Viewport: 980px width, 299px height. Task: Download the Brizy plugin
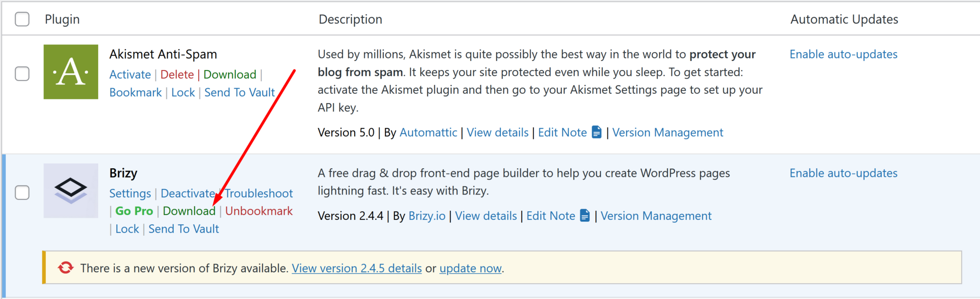[189, 211]
